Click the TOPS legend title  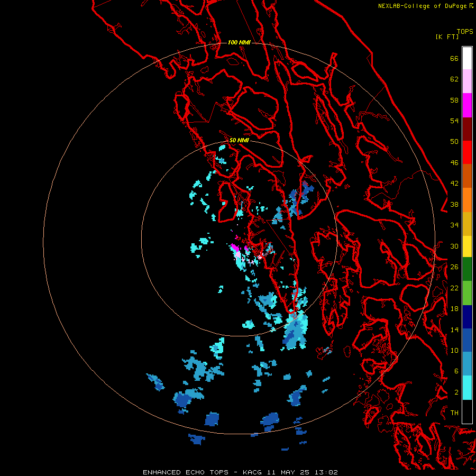point(465,31)
